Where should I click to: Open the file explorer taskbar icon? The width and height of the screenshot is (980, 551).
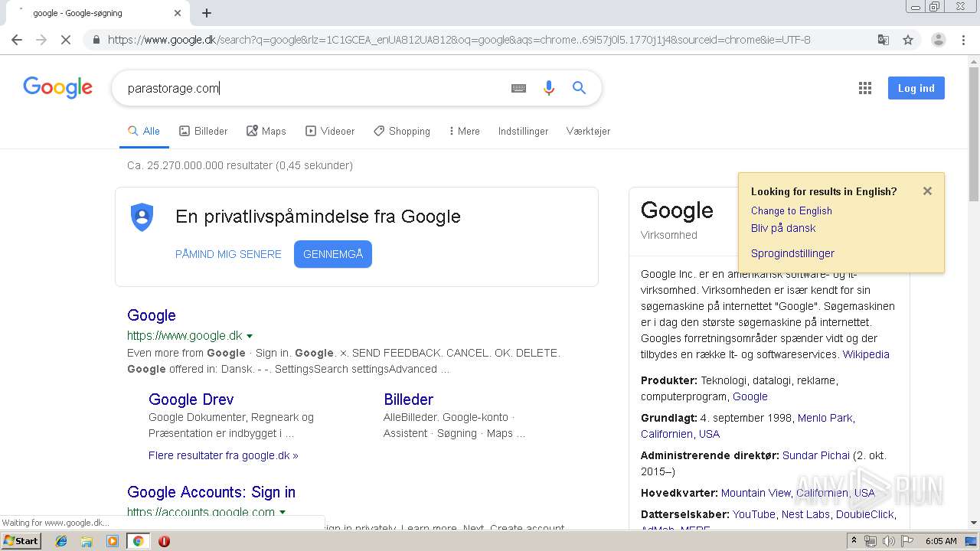[87, 541]
